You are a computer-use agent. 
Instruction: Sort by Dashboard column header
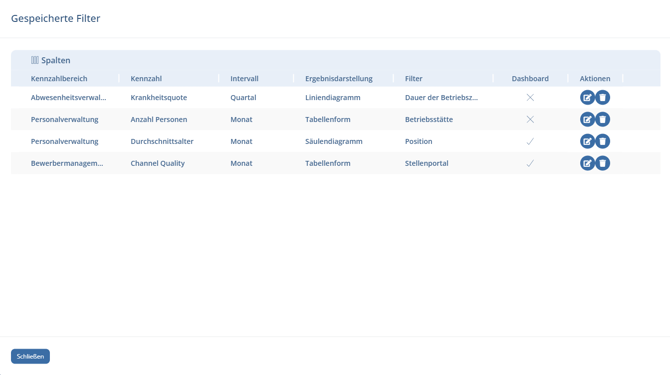530,79
